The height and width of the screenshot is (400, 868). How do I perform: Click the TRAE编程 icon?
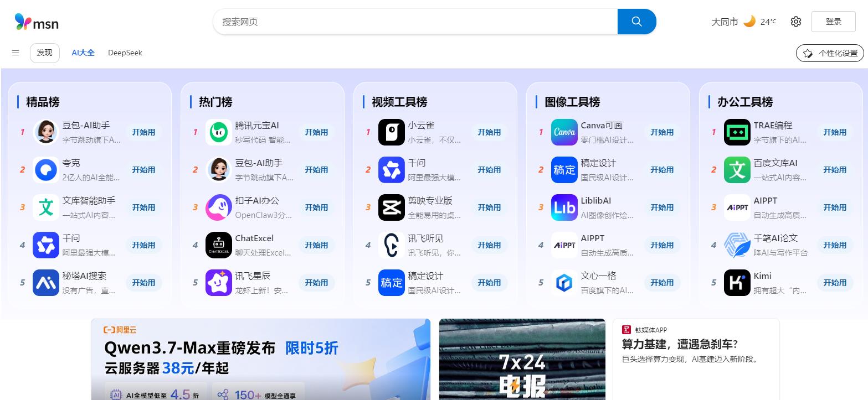pos(737,132)
